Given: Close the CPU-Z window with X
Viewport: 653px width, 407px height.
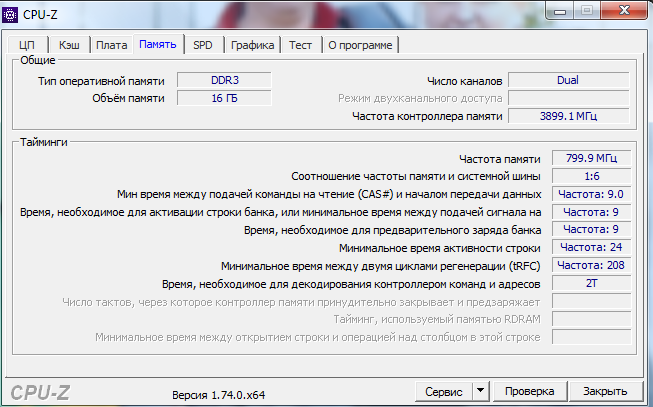Looking at the screenshot, I should coord(624,10).
